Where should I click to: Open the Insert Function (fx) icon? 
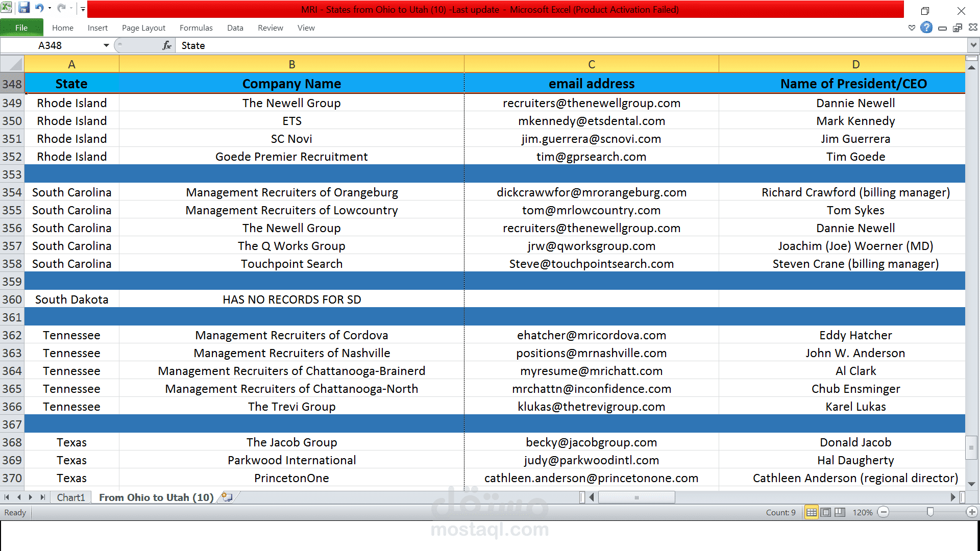pos(166,45)
